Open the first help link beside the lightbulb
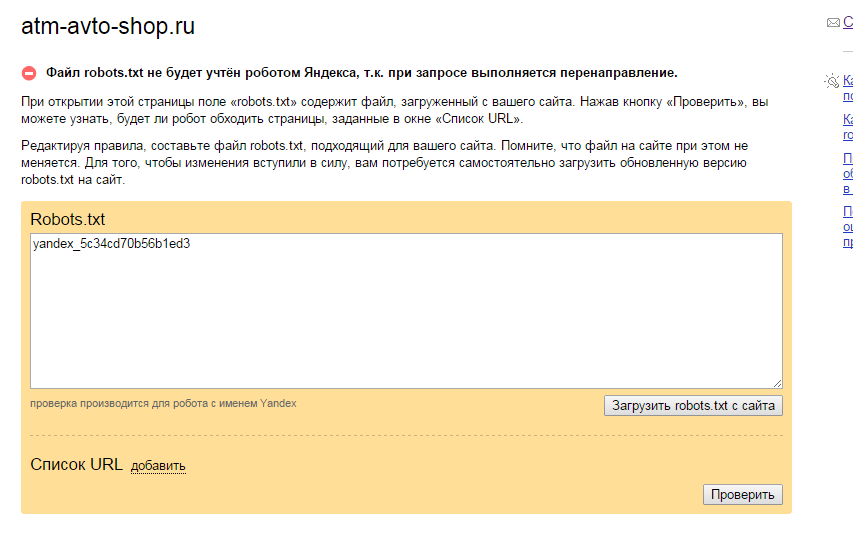Image resolution: width=853 pixels, height=544 pixels. [x=847, y=88]
